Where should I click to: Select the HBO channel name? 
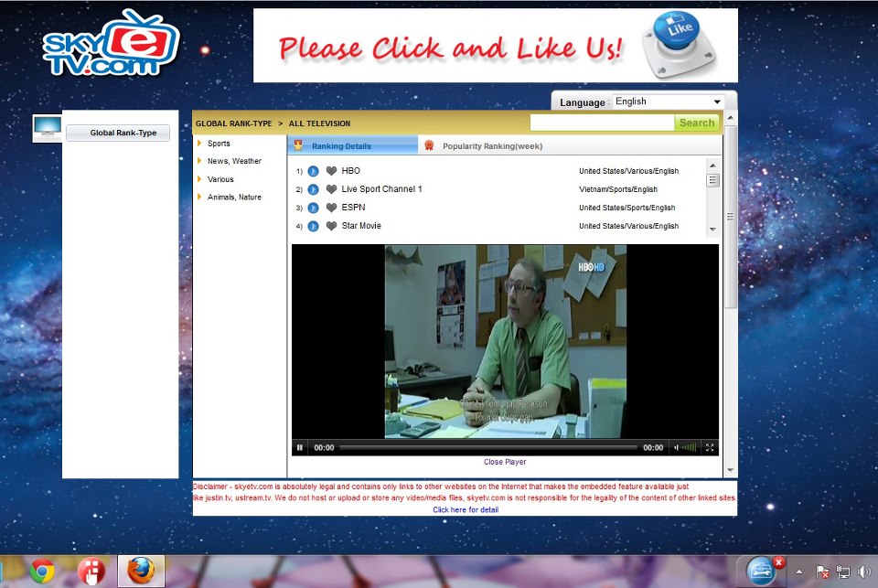click(x=350, y=171)
